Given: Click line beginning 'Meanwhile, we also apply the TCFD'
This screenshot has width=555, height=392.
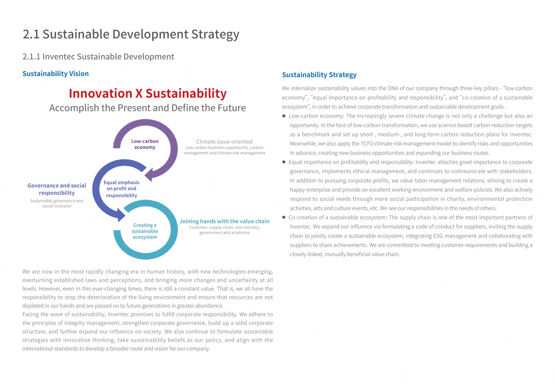Looking at the screenshot, I should pyautogui.click(x=411, y=144).
